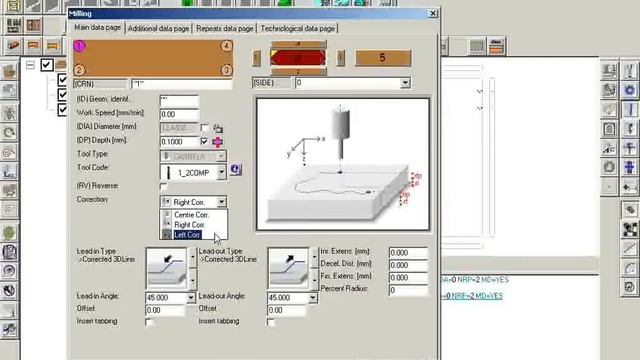The height and width of the screenshot is (360, 640).
Task: Open the (SIDE) dropdown
Action: coord(405,83)
